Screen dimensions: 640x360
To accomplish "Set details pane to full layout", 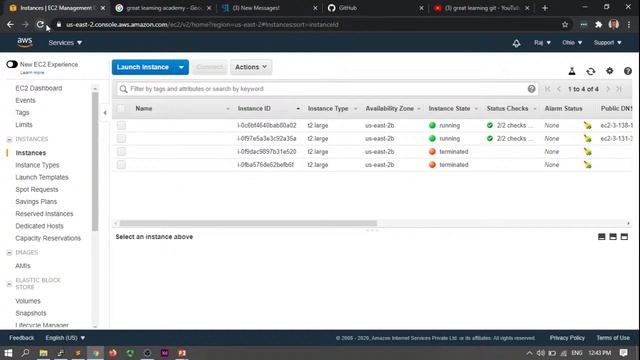I will point(624,237).
